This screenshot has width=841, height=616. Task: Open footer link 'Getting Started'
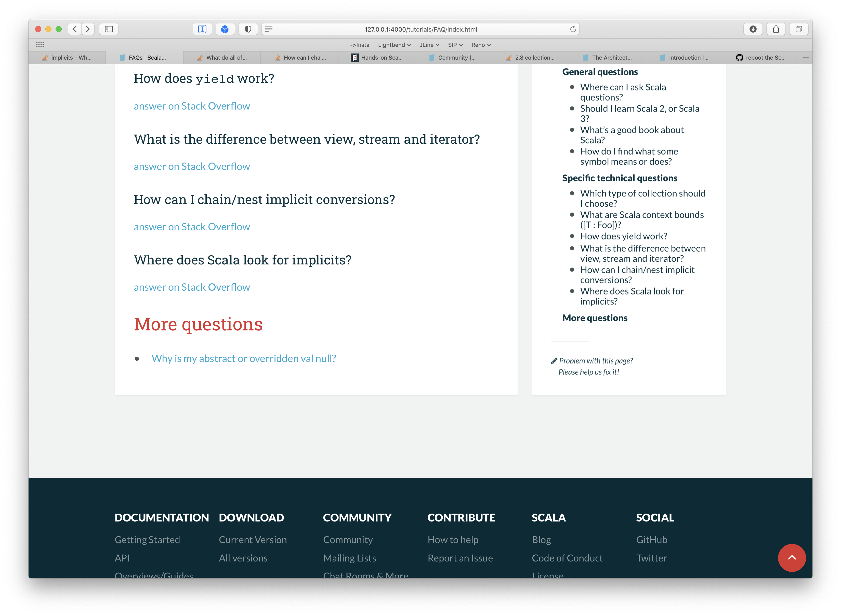point(147,540)
